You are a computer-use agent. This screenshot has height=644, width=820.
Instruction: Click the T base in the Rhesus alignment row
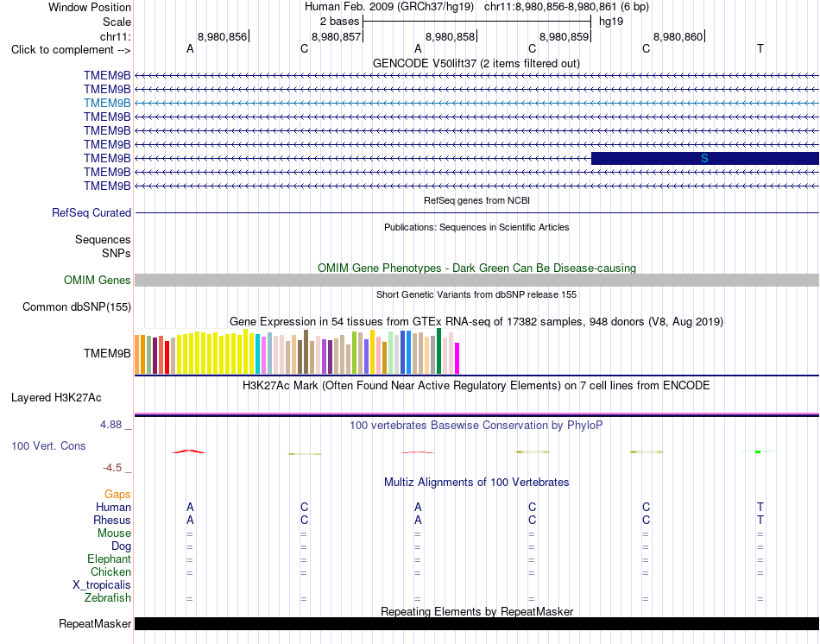[760, 521]
